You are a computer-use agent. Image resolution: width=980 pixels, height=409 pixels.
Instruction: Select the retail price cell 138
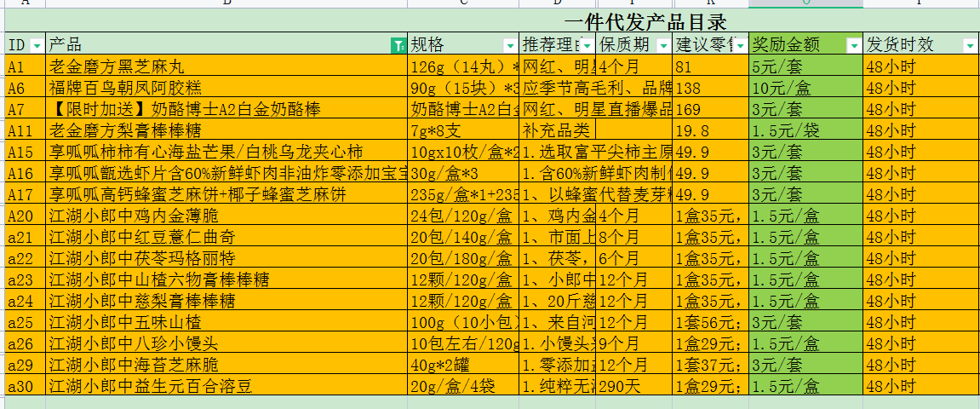pos(711,88)
